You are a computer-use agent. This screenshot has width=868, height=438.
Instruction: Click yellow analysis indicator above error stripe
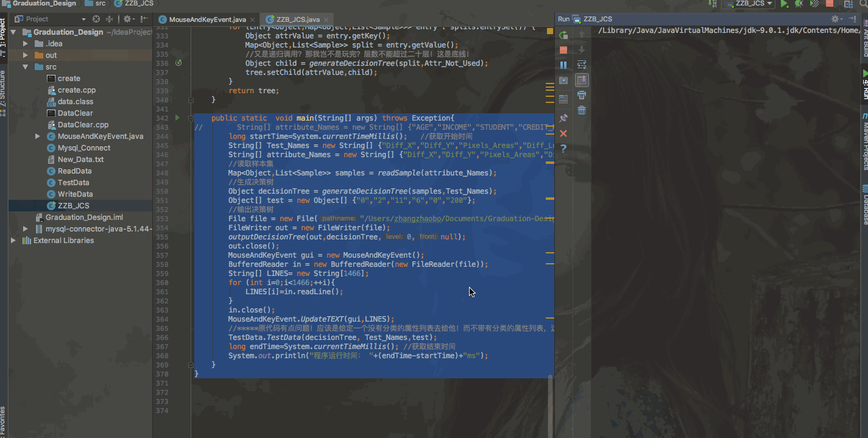click(550, 30)
